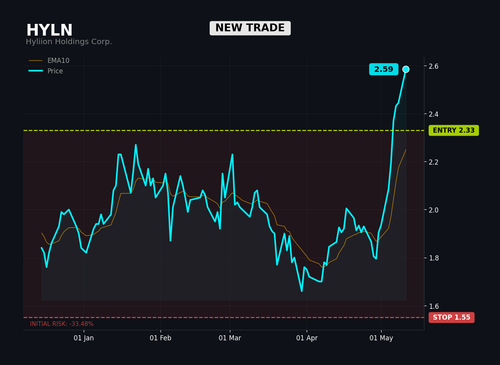Click the 2.6 y-axis value
500x365 pixels.
pos(433,66)
